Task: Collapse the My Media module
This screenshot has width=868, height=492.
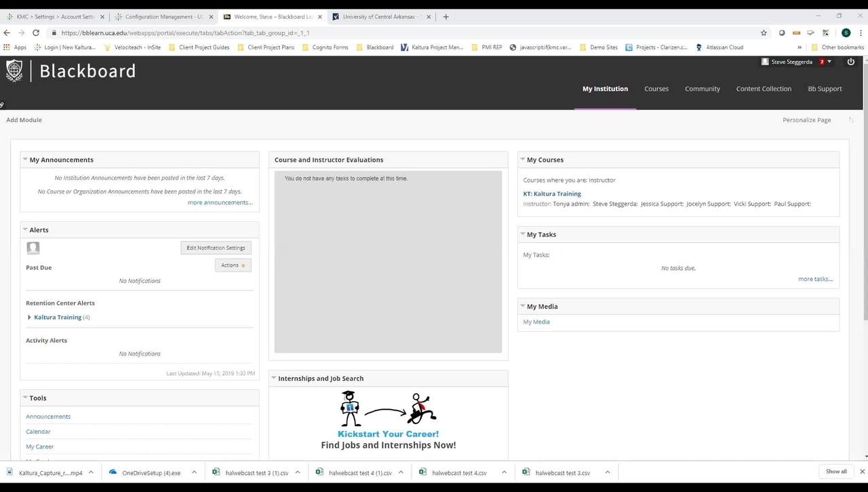Action: [523, 306]
